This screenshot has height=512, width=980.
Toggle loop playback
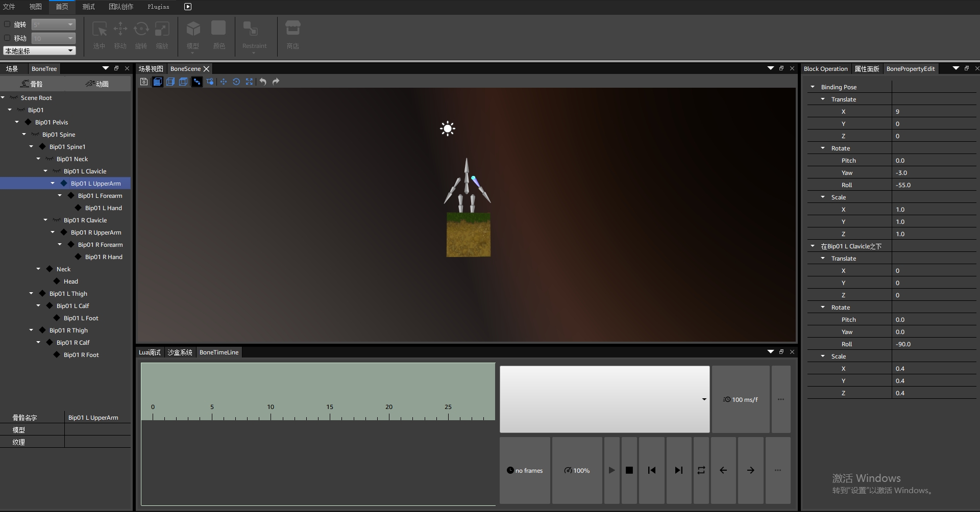701,470
